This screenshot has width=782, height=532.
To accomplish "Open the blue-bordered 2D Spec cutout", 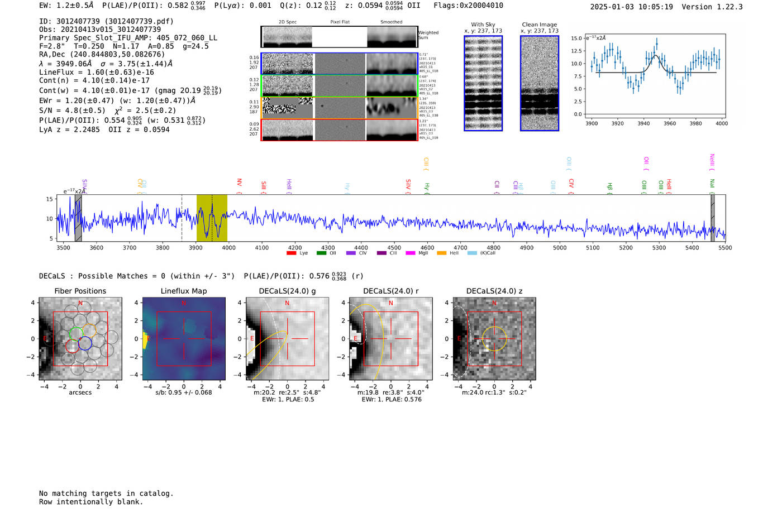I will coord(288,64).
